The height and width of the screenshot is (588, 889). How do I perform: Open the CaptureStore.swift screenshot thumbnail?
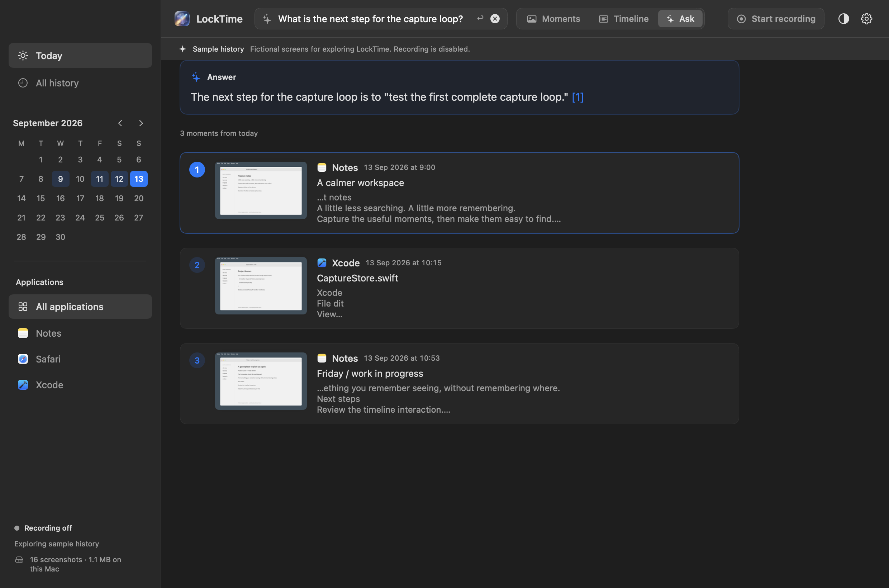(261, 286)
